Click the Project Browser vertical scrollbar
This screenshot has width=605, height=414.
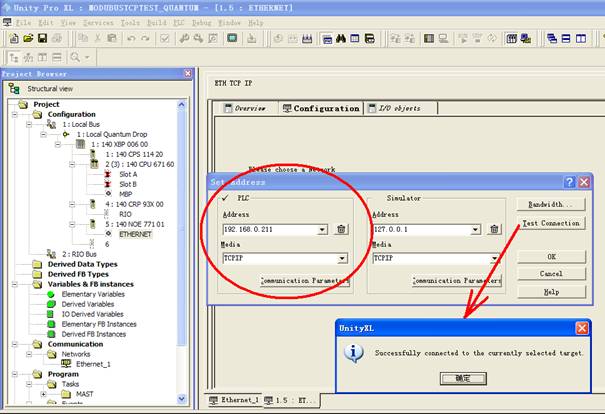point(186,250)
